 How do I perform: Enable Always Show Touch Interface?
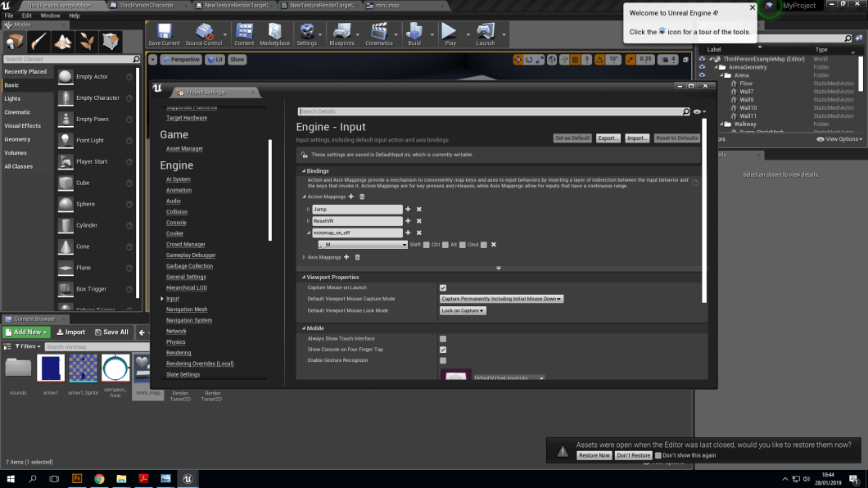tap(443, 339)
